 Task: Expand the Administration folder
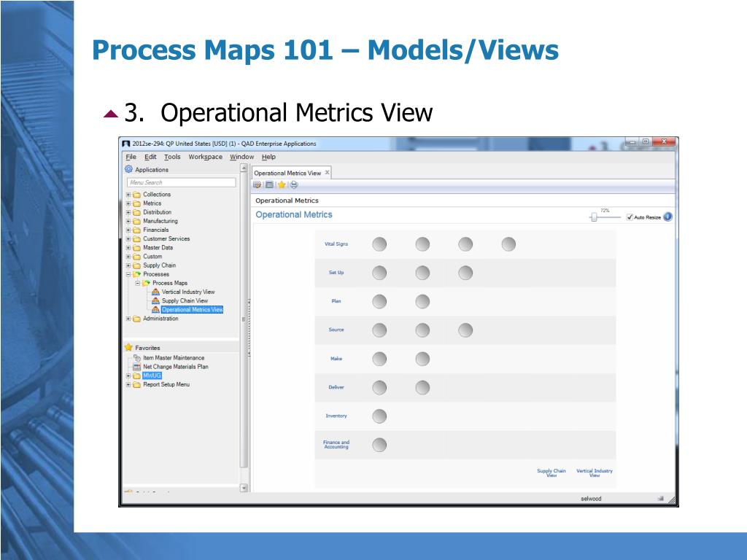coord(128,319)
